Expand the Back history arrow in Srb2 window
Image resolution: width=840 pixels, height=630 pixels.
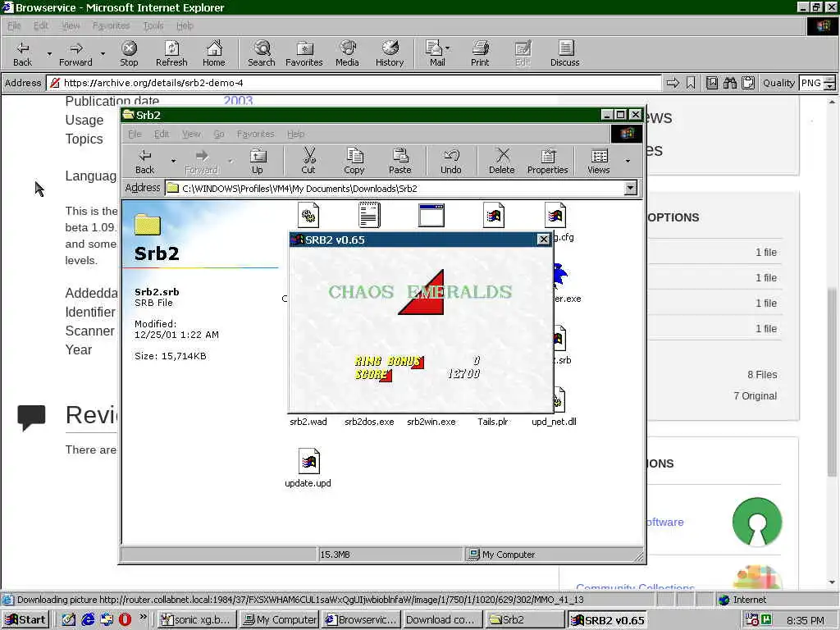[173, 160]
